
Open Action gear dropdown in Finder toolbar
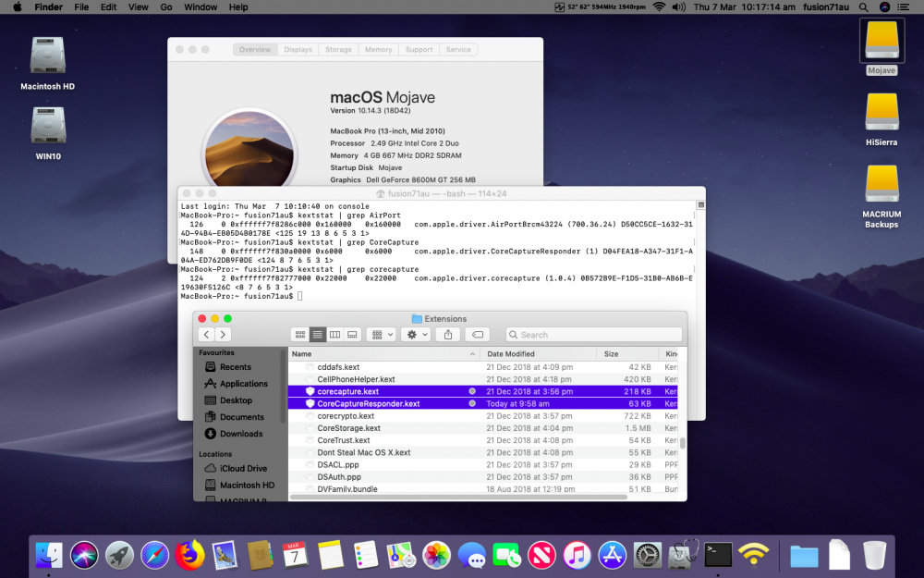pyautogui.click(x=416, y=335)
